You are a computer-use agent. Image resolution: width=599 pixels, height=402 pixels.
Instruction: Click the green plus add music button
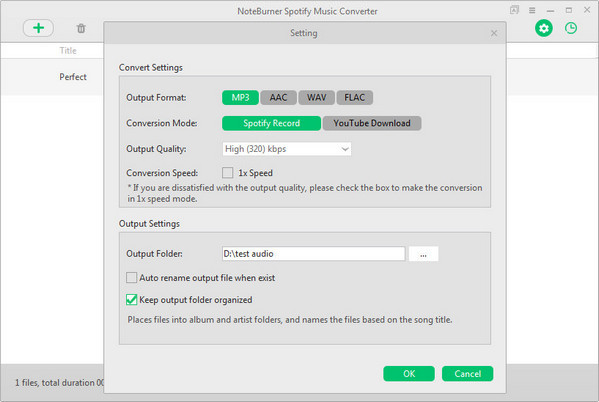click(x=38, y=28)
